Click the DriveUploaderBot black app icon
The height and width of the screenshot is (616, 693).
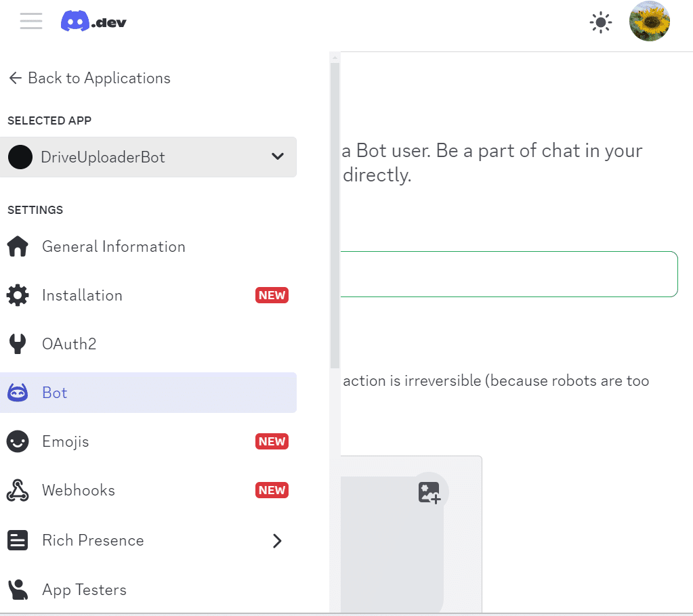tap(20, 157)
